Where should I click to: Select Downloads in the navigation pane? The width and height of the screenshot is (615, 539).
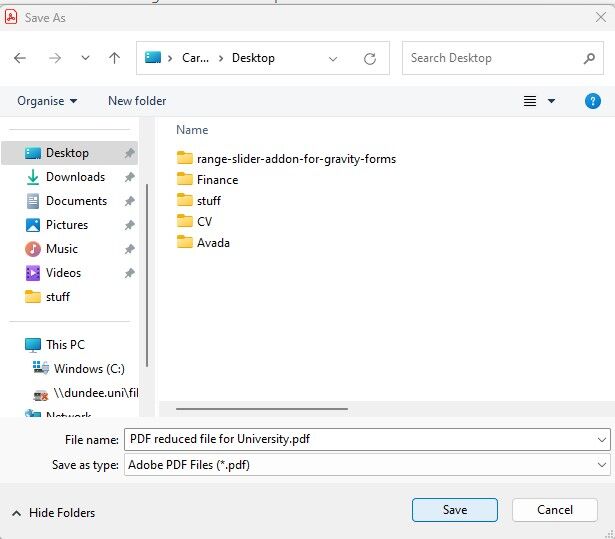pyautogui.click(x=69, y=177)
